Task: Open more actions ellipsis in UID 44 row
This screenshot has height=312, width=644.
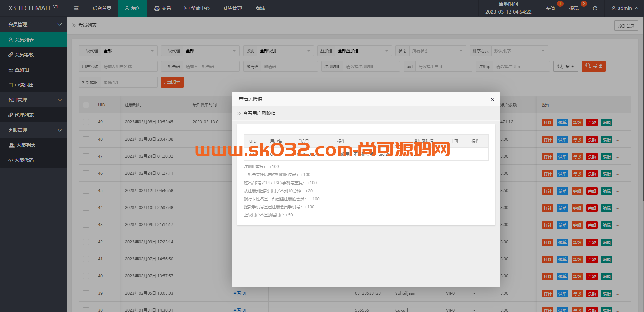Action: (618, 208)
